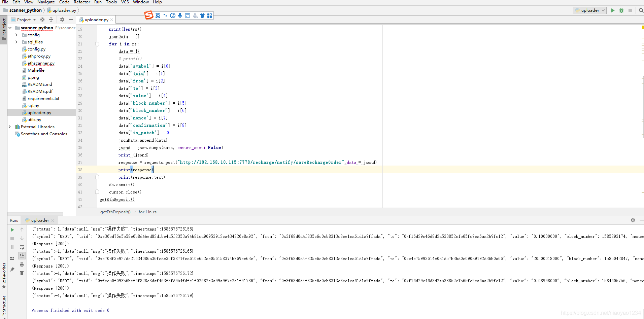
Task: Click the pause output icon in Run panel
Action: coord(12,247)
